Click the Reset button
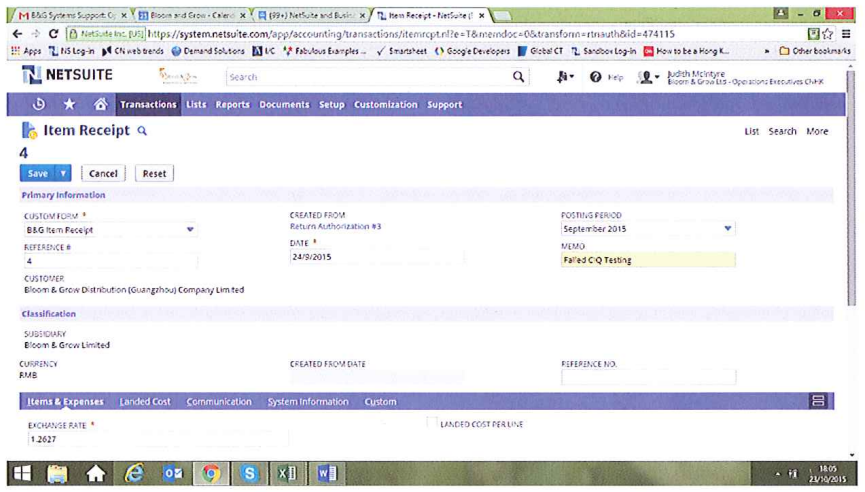This screenshot has height=492, width=865. (154, 173)
